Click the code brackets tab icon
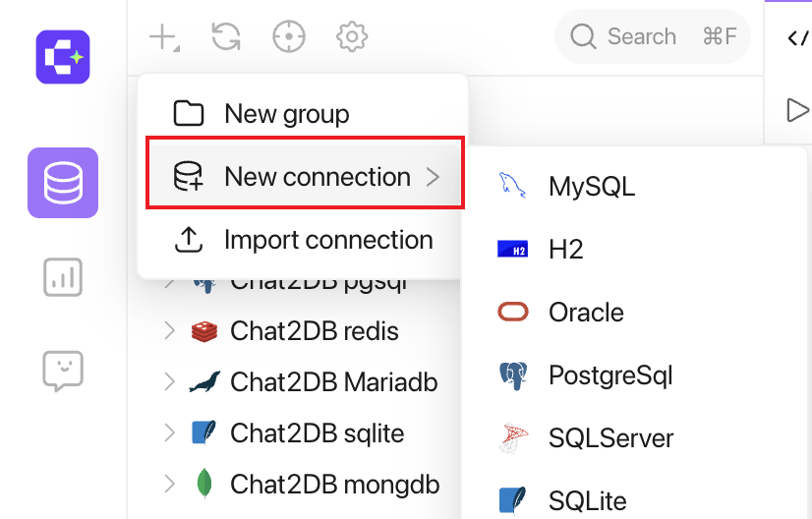The image size is (812, 519). click(x=798, y=37)
